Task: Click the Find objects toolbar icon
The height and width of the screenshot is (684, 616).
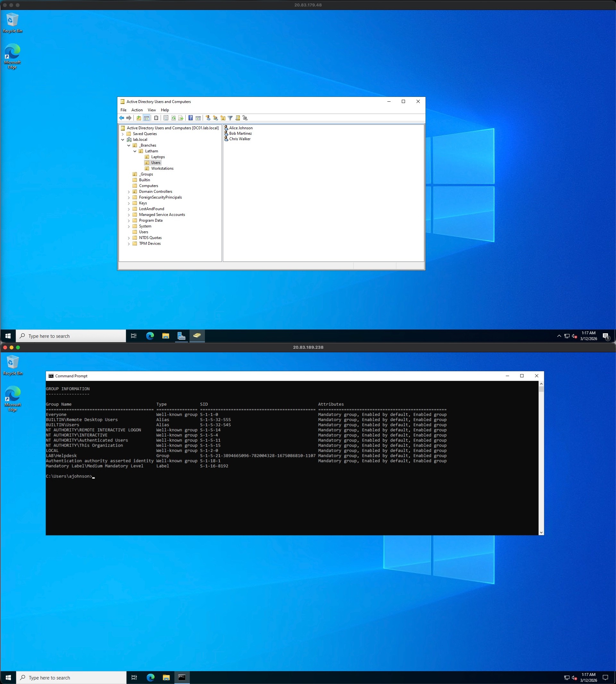Action: coord(238,118)
